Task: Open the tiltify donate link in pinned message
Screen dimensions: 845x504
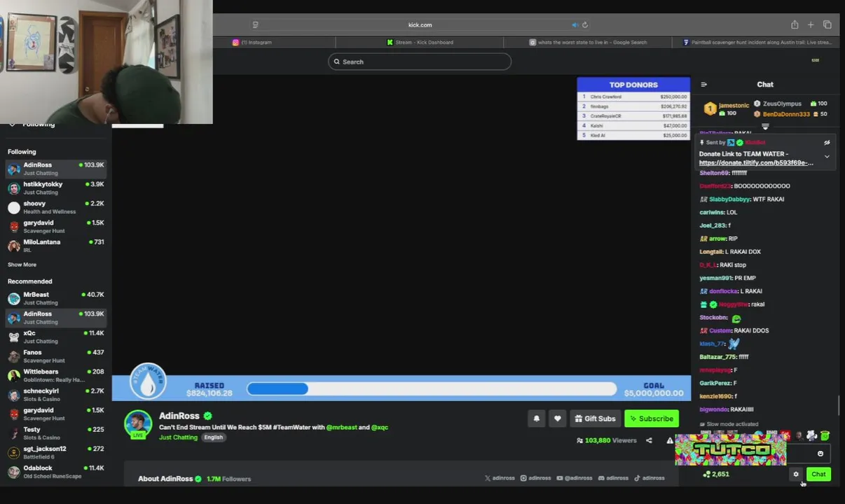Action: point(756,163)
